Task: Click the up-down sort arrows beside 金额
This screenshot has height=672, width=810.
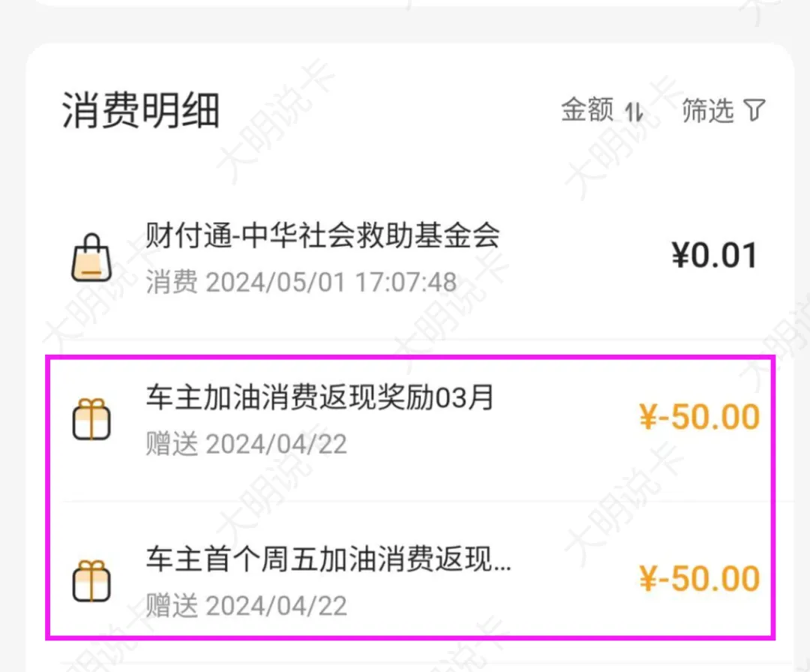Action: click(634, 112)
